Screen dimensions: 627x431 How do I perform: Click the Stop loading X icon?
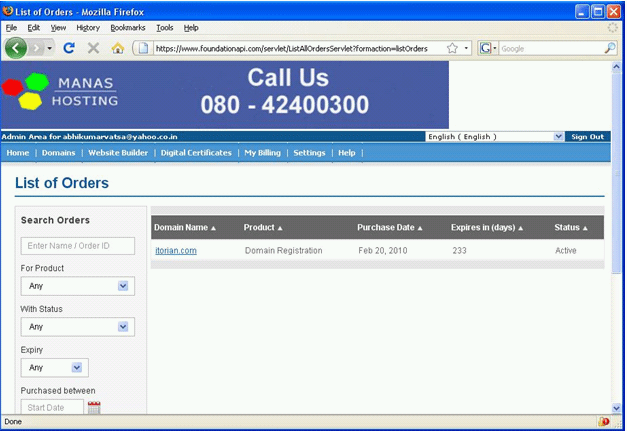tap(93, 48)
